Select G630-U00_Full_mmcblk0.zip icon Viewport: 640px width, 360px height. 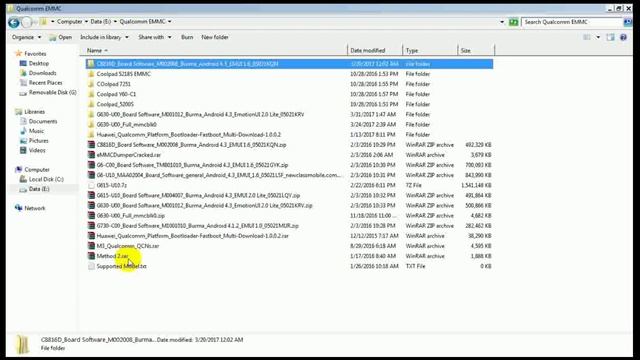coord(91,216)
